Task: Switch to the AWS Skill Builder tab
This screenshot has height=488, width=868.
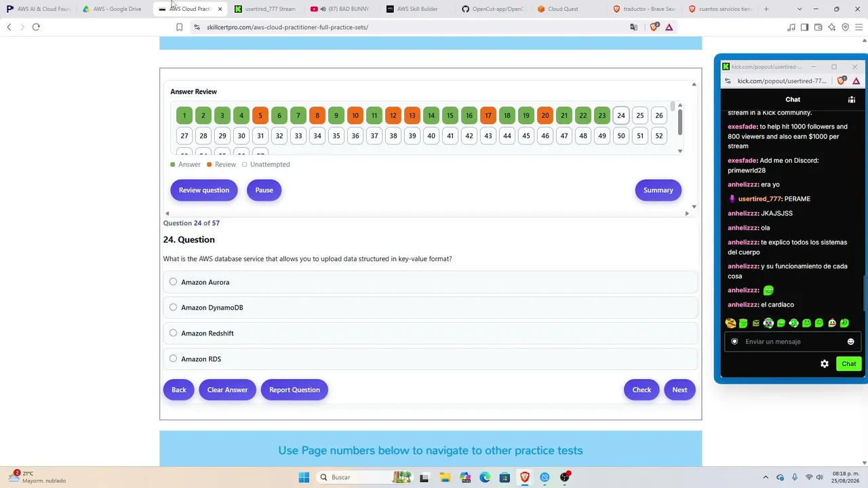Action: coord(418,9)
